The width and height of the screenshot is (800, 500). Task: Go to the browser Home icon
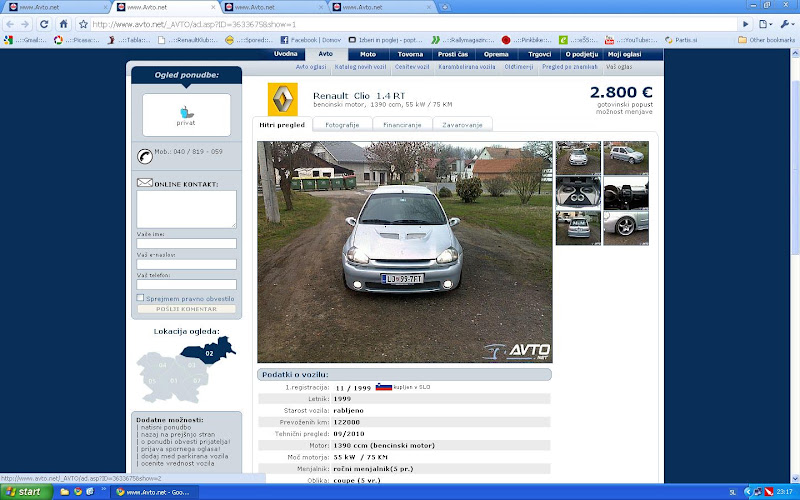(63, 24)
